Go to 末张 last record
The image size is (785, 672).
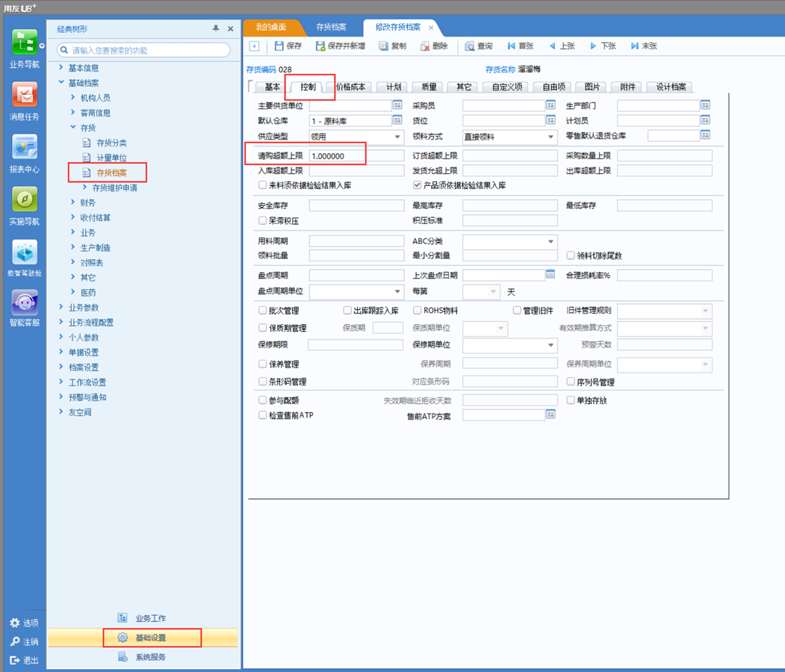coord(644,46)
